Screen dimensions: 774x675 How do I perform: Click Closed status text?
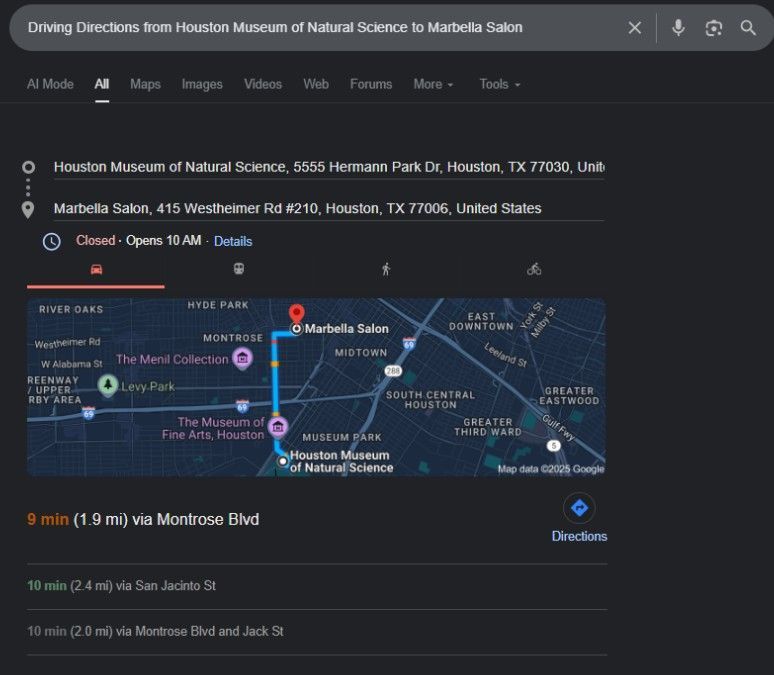point(95,240)
